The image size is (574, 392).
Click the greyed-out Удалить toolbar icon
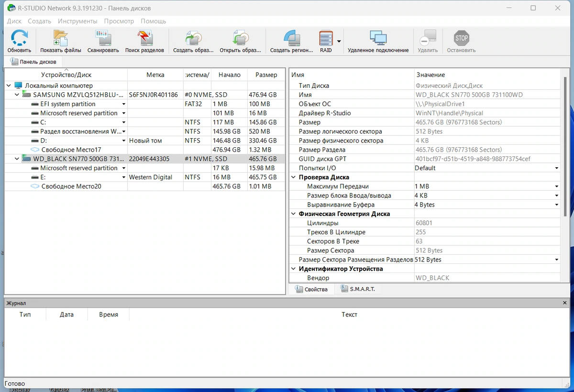428,38
